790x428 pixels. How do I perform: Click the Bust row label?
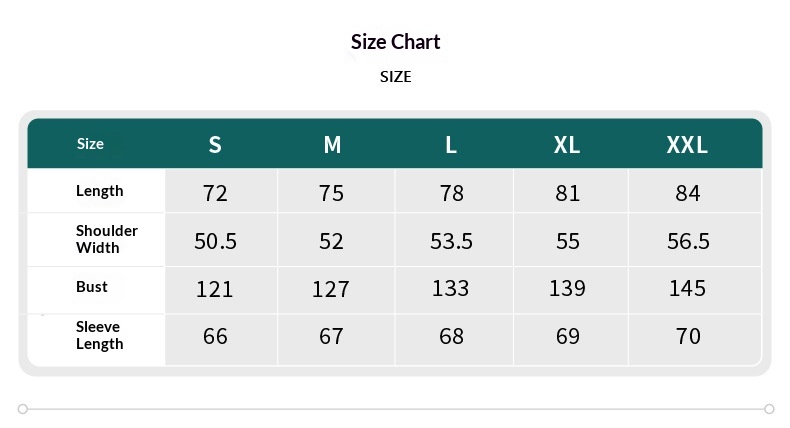coord(92,287)
